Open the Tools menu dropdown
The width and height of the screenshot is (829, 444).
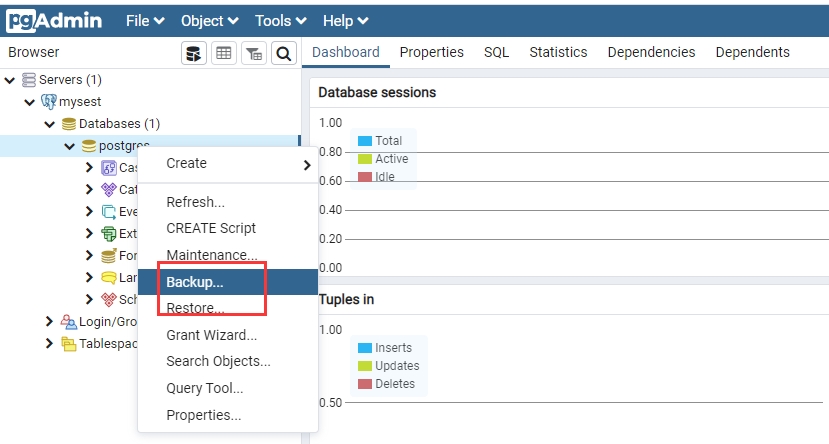(280, 20)
